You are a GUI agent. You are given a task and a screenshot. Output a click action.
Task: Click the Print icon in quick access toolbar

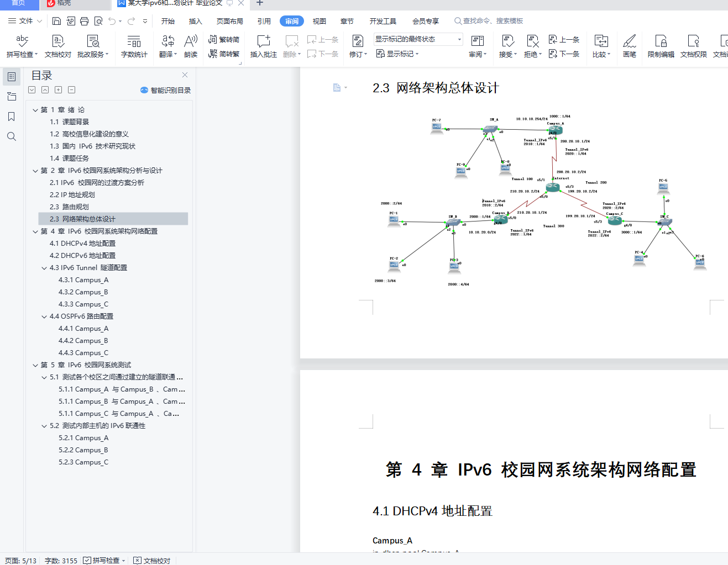click(84, 21)
